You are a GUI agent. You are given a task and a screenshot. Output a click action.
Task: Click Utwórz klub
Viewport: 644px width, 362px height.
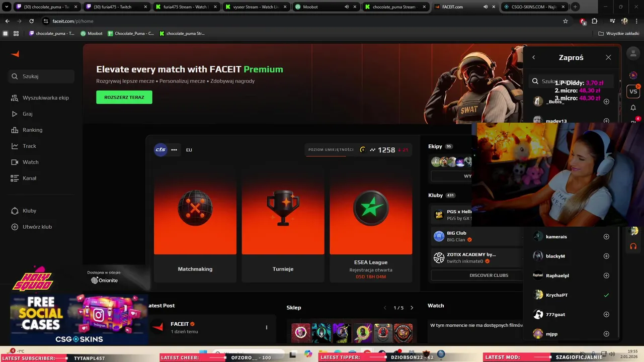32,227
